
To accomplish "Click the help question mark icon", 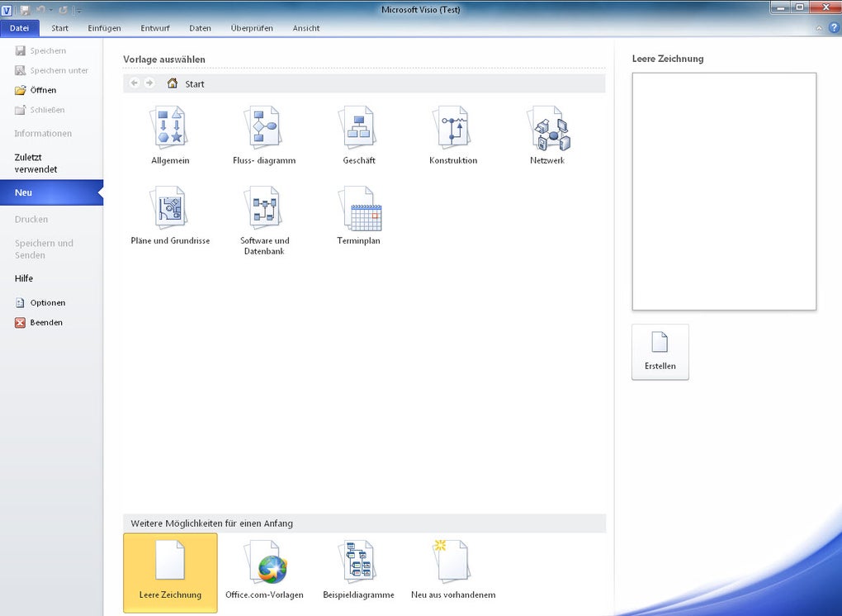I will point(834,28).
